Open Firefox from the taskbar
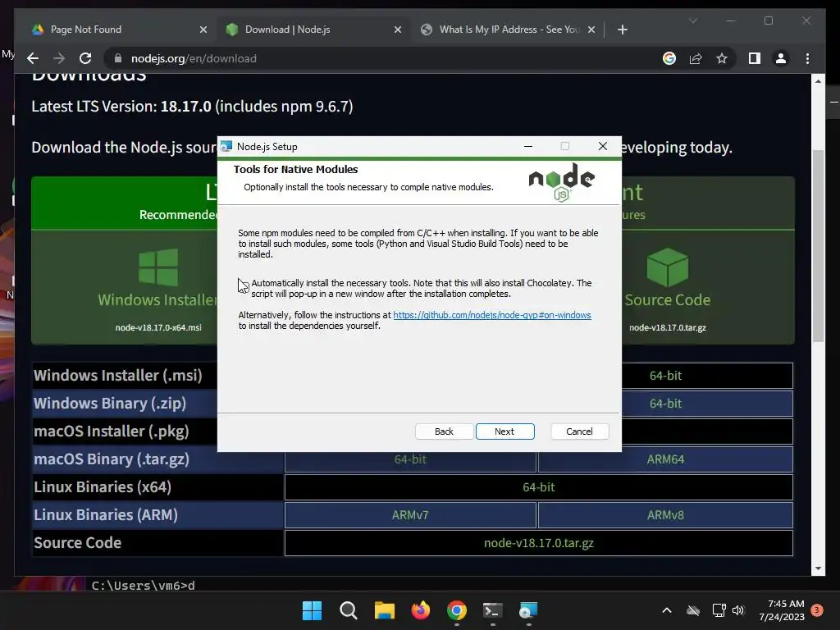 coord(421,610)
